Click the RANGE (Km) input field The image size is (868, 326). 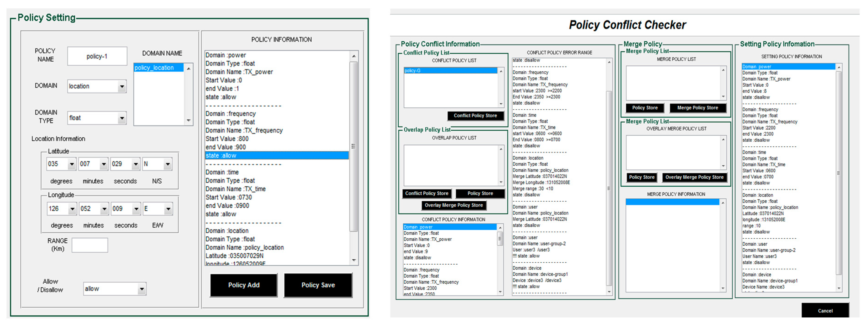[90, 245]
